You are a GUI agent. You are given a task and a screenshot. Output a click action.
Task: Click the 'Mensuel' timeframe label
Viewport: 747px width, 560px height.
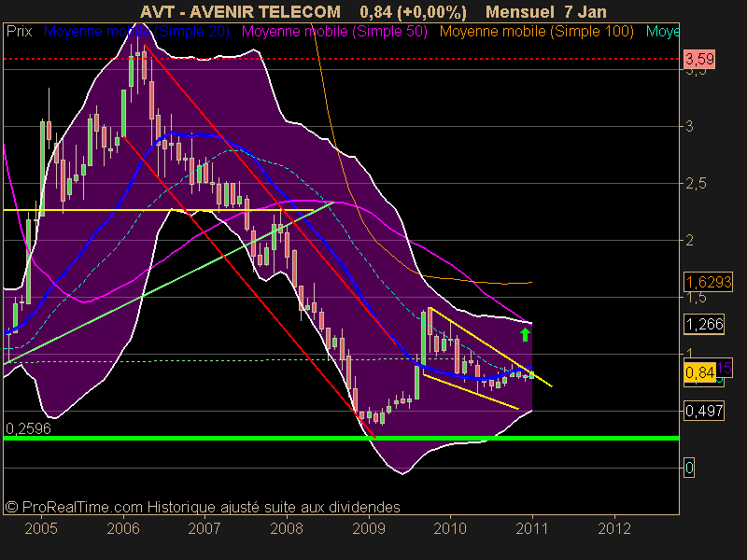(x=520, y=11)
